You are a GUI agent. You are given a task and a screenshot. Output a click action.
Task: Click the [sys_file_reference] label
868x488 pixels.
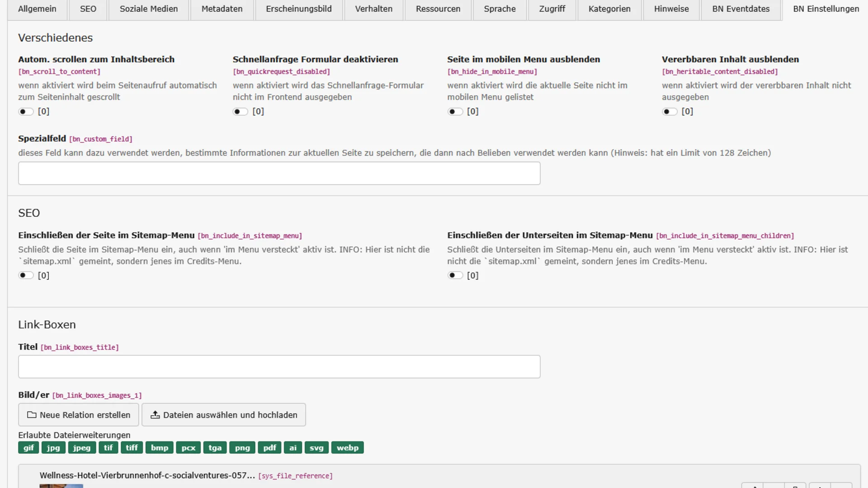(295, 476)
